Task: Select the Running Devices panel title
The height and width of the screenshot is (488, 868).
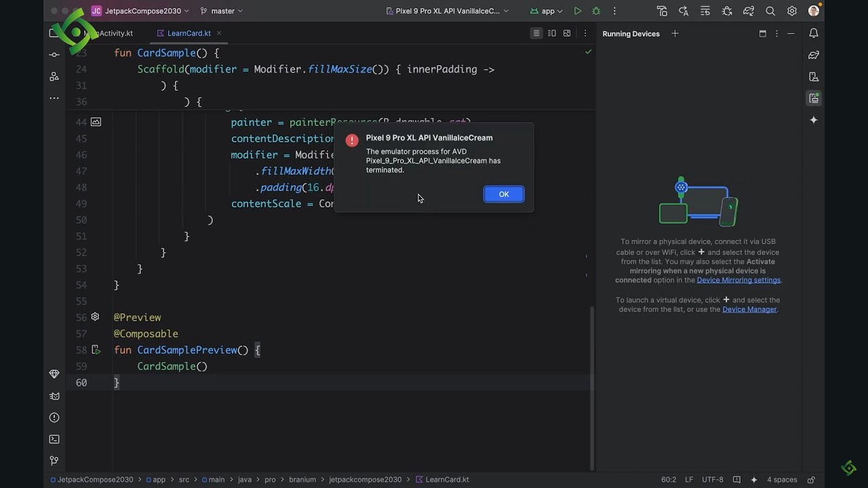Action: coord(631,34)
